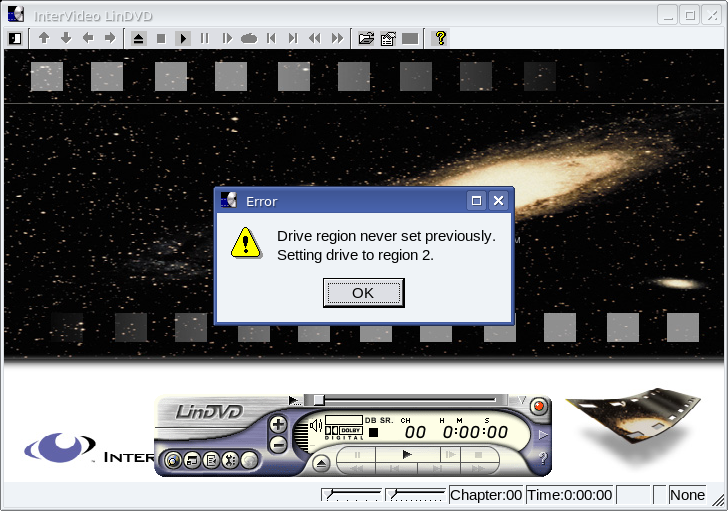
Task: Click the Step forward button in the top toolbar
Action: click(x=227, y=38)
